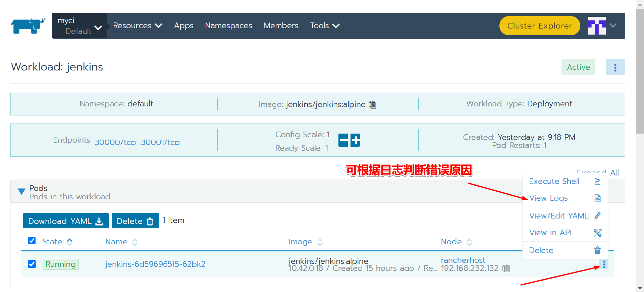Click the Workload: jenkins title

tap(57, 67)
